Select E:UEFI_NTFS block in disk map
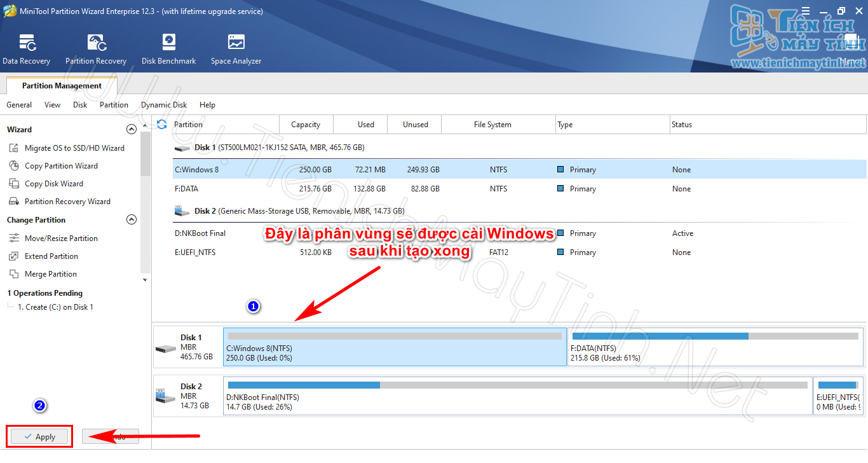Screen dimensions: 868x463 coord(838,396)
